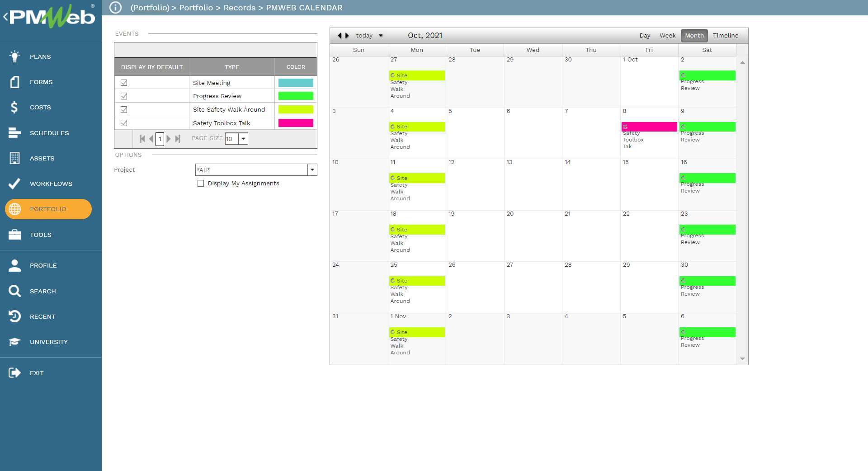
Task: Open the today dropdown arrow
Action: tap(381, 35)
